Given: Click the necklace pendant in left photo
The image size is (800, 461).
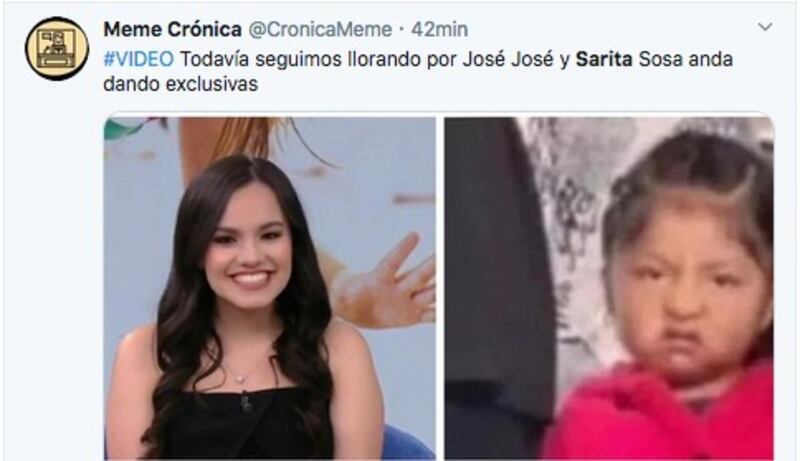Looking at the screenshot, I should coord(239,379).
